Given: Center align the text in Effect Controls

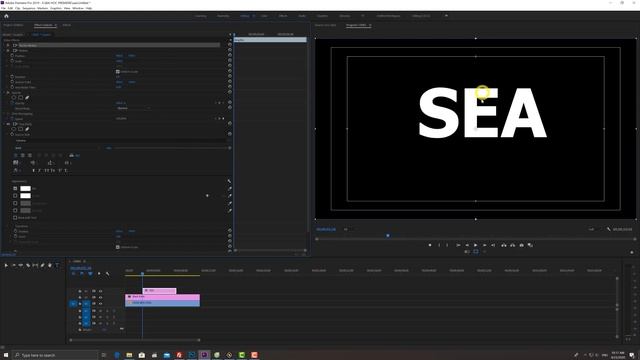Looking at the screenshot, I should click(x=23, y=156).
